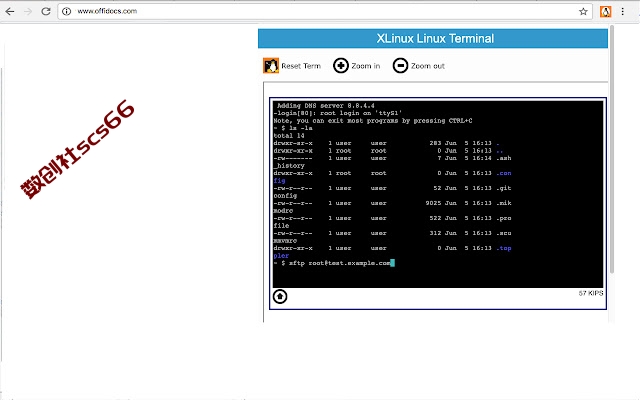Click the blue .con directory name
Image resolution: width=640 pixels, height=400 pixels.
pyautogui.click(x=504, y=173)
